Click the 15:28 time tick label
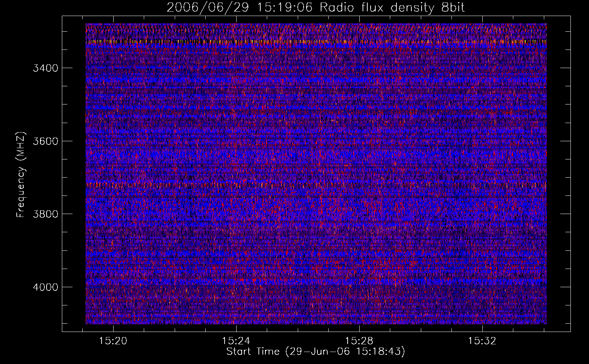Viewport: 589px width, 364px height. coord(359,341)
